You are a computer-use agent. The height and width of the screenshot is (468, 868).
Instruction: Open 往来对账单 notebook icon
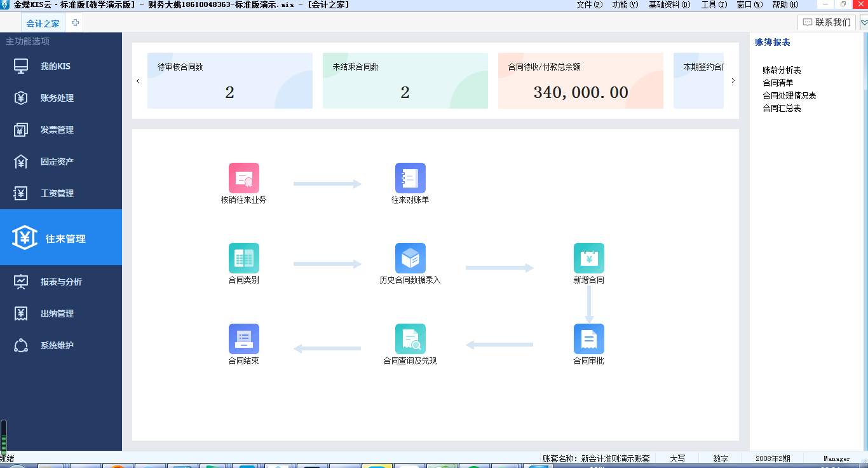tap(410, 178)
